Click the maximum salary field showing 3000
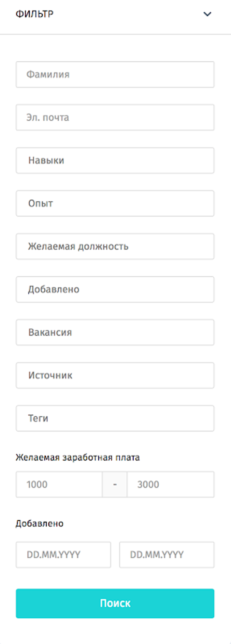This screenshot has height=644, width=231. (170, 484)
